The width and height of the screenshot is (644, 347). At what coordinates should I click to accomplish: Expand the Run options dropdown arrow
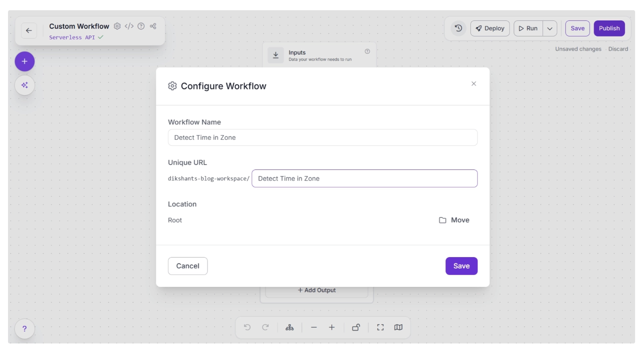[x=550, y=28]
